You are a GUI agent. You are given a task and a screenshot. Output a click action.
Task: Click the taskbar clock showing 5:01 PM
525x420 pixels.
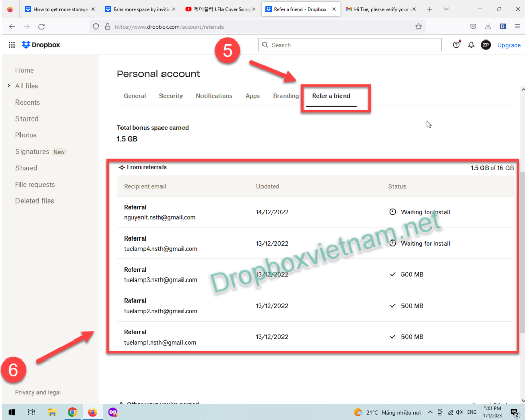pyautogui.click(x=493, y=412)
